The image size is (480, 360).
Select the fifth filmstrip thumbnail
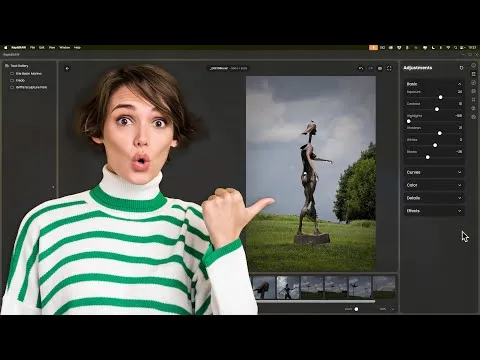tap(360, 287)
